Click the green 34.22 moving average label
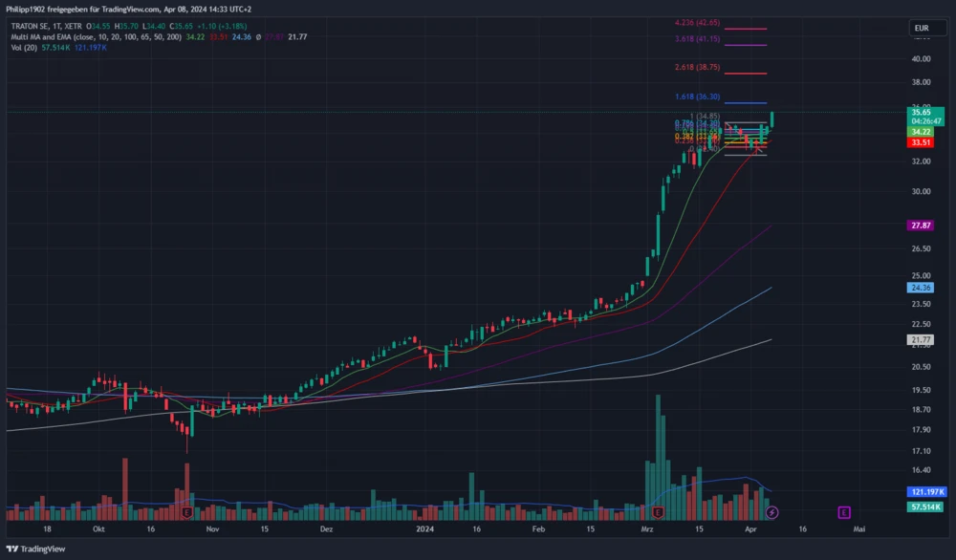The image size is (956, 560). (921, 132)
